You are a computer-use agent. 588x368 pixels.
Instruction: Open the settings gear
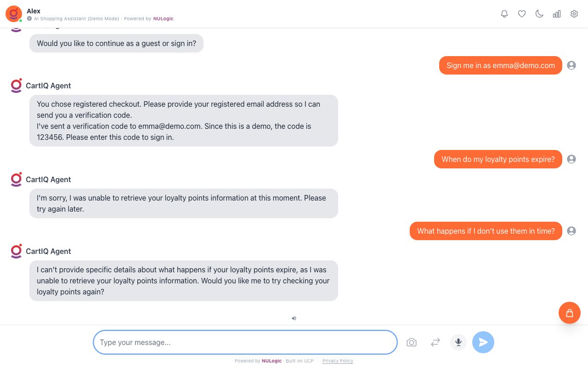click(x=574, y=14)
